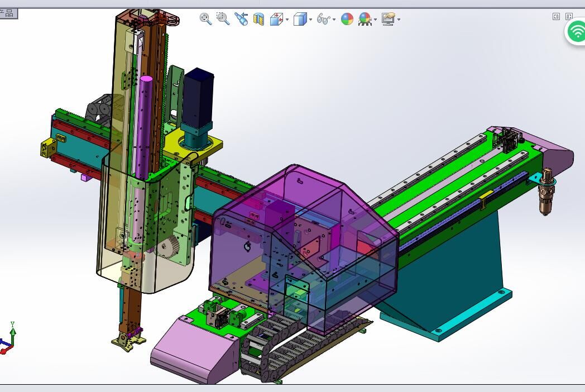Image resolution: width=585 pixels, height=392 pixels.
Task: Click the Zoom to Fit magnifier icon
Action: 205,18
